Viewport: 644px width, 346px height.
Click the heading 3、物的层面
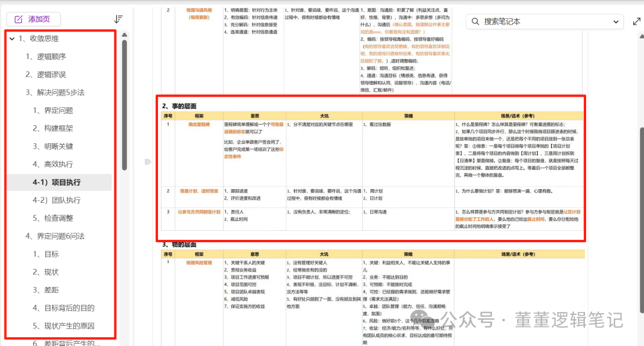179,245
